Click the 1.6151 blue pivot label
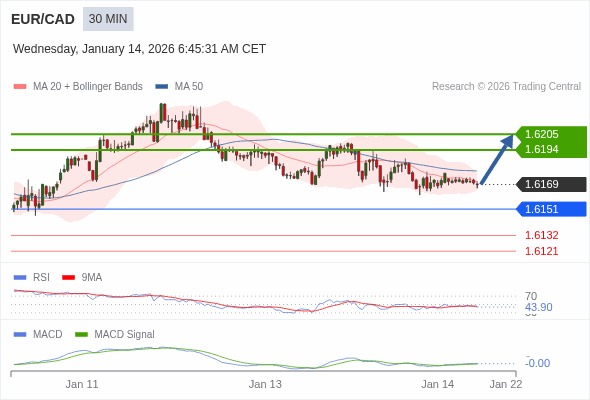The image size is (590, 400). (x=551, y=209)
